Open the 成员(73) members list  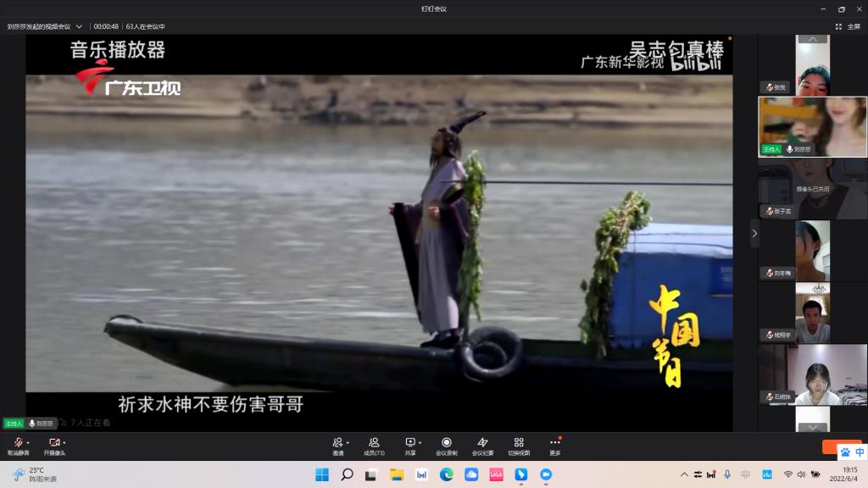click(x=374, y=442)
